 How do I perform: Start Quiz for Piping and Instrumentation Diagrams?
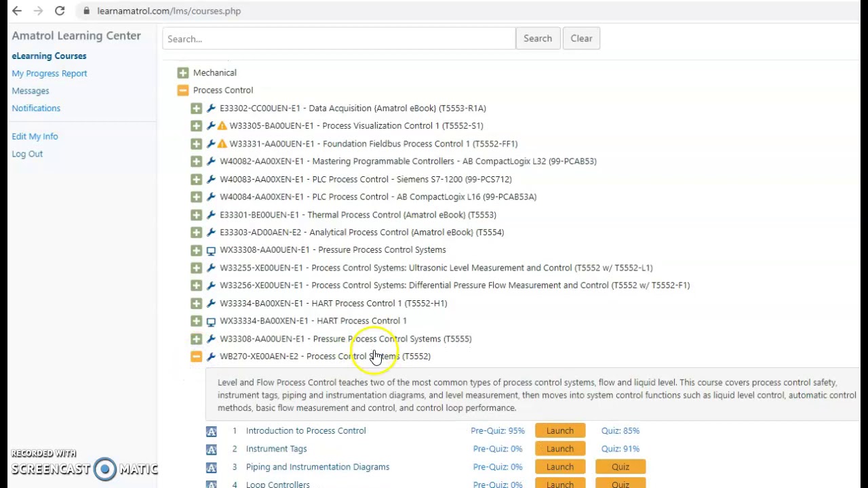pos(620,467)
